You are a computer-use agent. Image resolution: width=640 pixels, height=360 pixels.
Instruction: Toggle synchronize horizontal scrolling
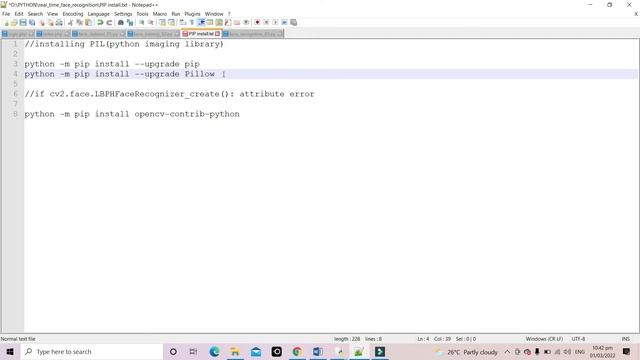[x=171, y=22]
